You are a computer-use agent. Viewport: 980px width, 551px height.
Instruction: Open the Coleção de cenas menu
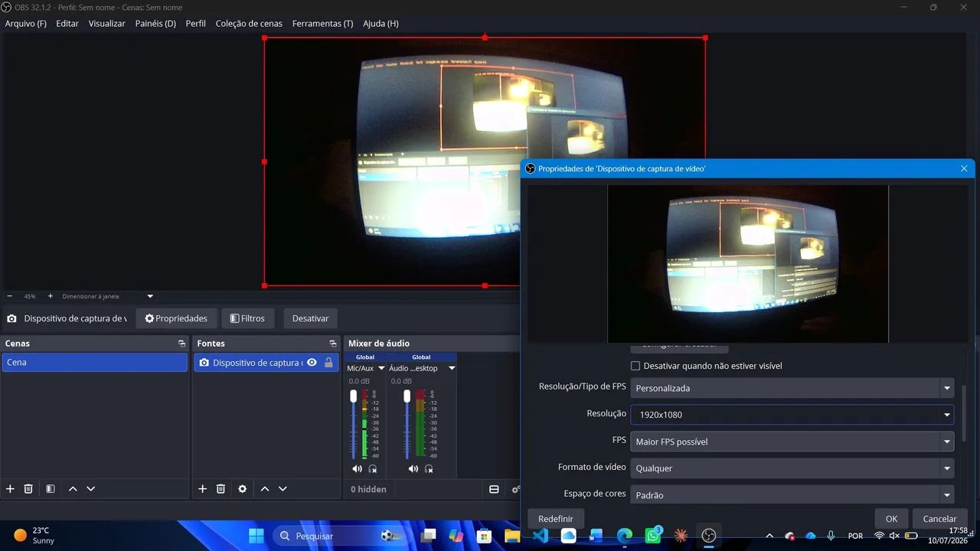[x=249, y=24]
